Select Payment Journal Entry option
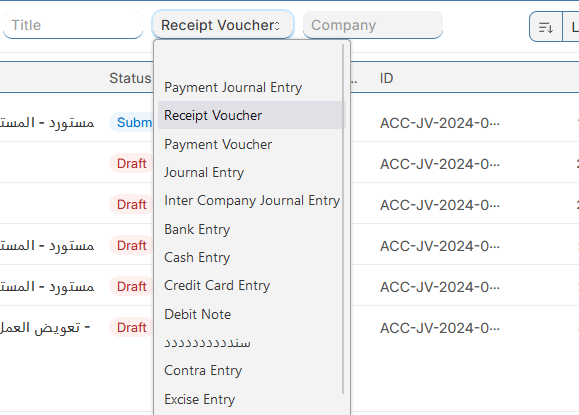This screenshot has height=415, width=579. pyautogui.click(x=233, y=88)
